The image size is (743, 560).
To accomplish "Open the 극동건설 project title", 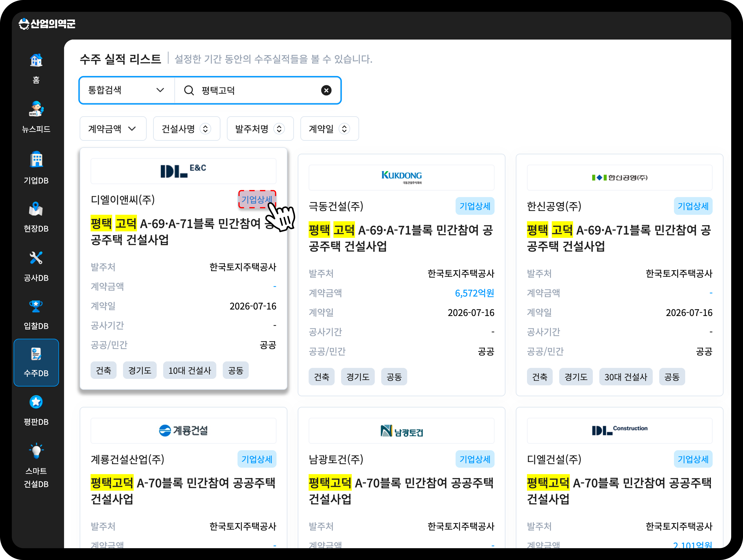I will coord(401,238).
